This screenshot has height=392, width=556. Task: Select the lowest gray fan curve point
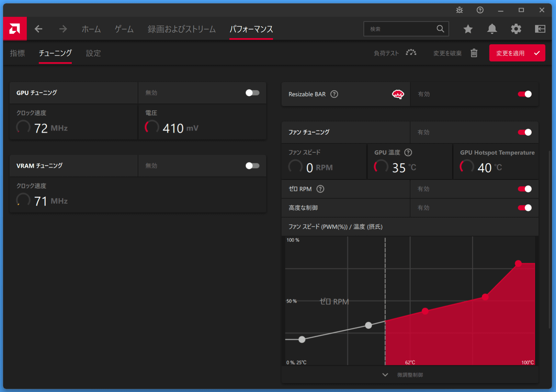pyautogui.click(x=302, y=339)
